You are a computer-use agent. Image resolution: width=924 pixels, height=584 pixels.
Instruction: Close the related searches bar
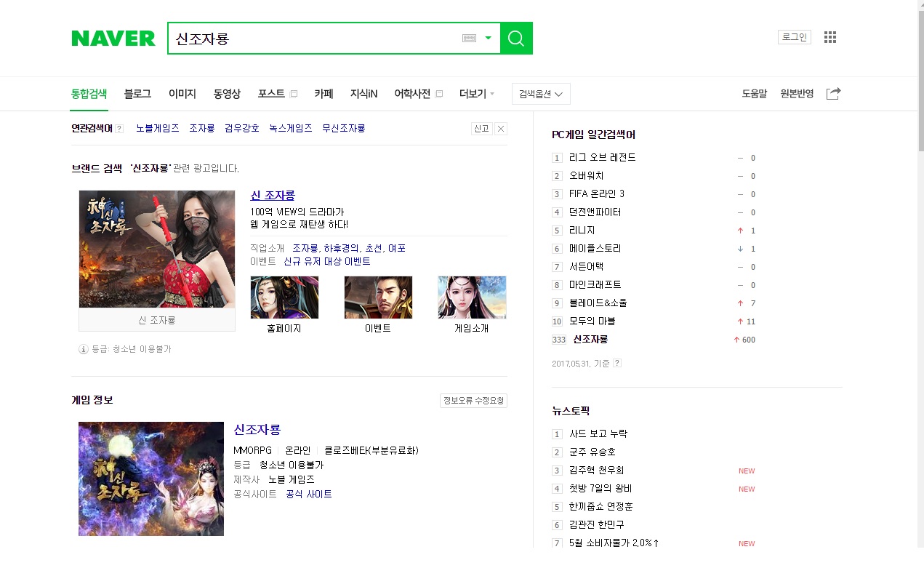[x=501, y=129]
